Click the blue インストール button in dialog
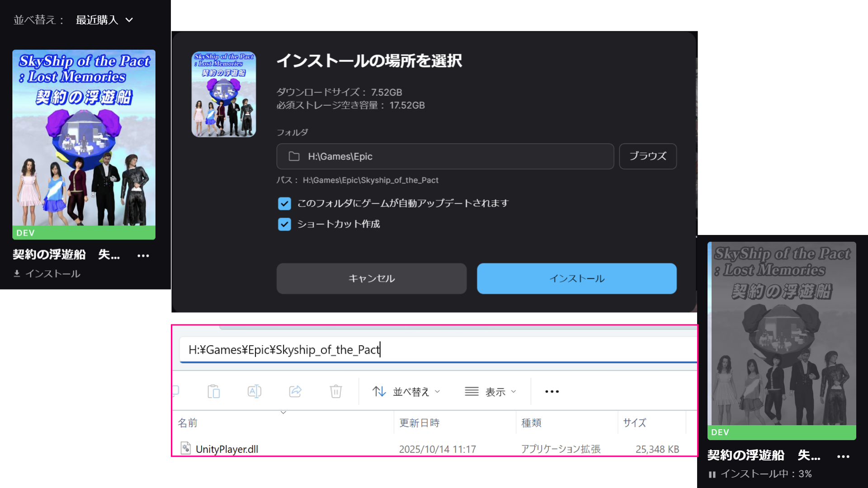 [576, 278]
